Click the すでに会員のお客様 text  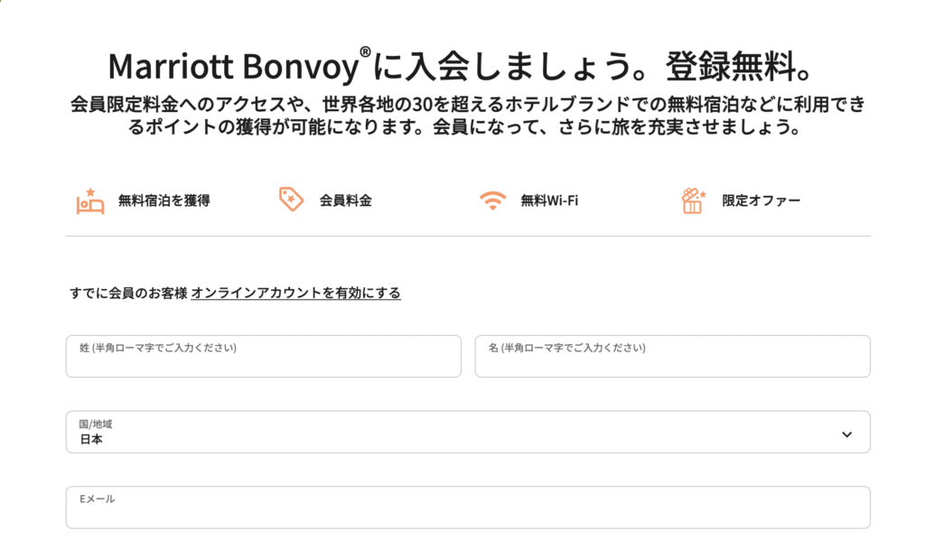[x=128, y=293]
